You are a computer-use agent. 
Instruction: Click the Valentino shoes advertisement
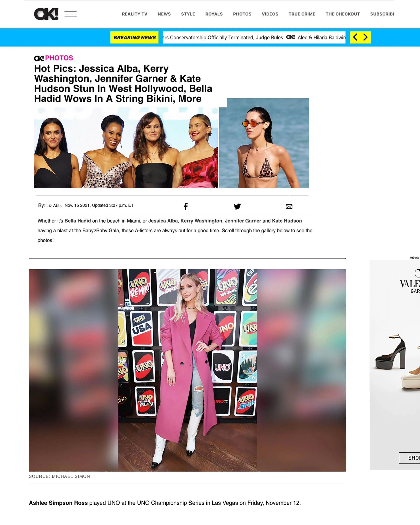point(395,365)
